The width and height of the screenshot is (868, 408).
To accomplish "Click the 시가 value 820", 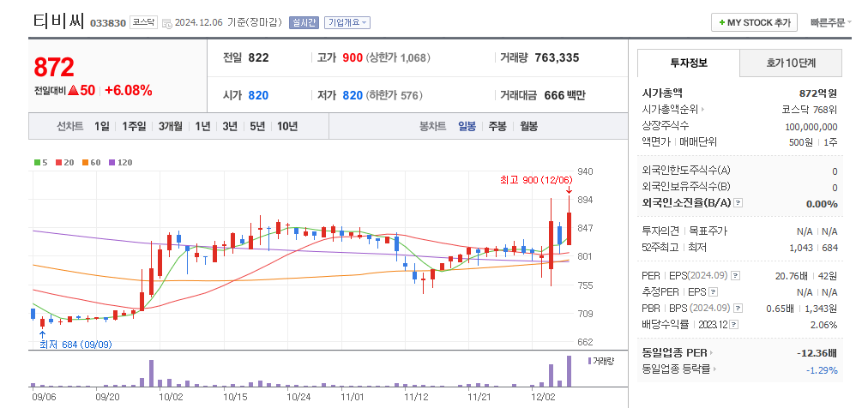I will coord(258,95).
